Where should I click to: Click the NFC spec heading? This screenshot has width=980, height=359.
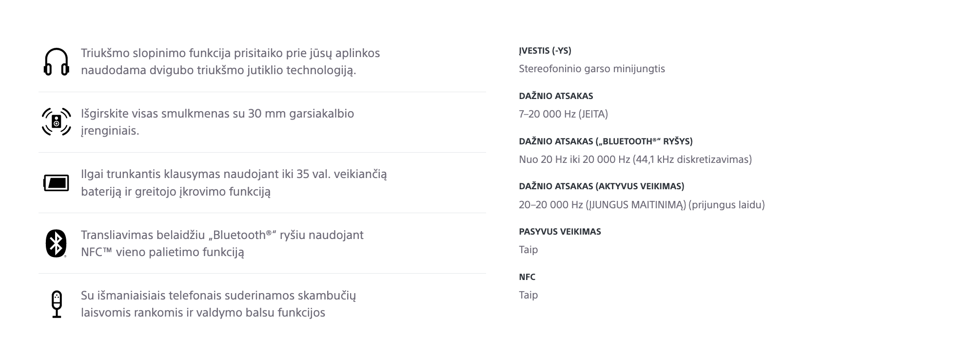coord(527,277)
